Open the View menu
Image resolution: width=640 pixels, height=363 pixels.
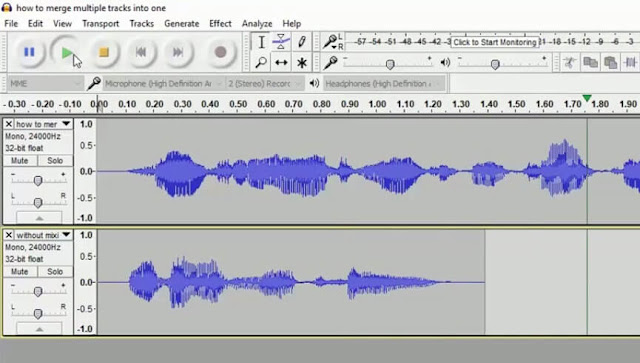[62, 24]
